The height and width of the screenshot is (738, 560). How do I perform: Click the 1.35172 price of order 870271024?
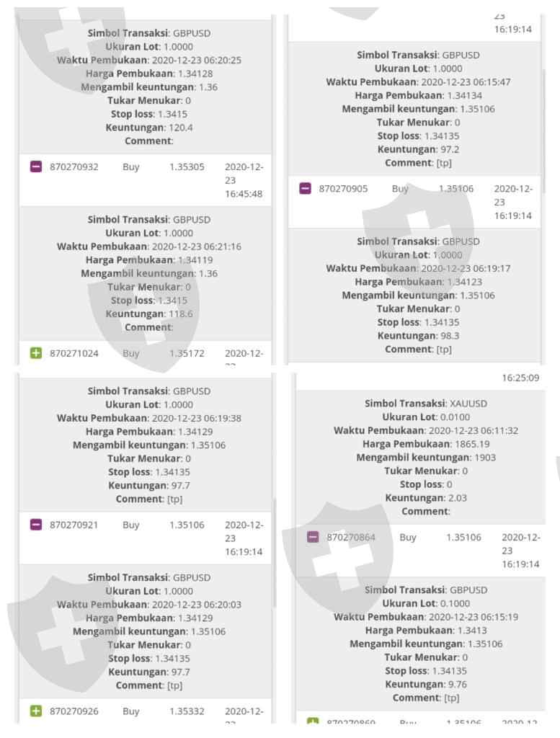187,353
